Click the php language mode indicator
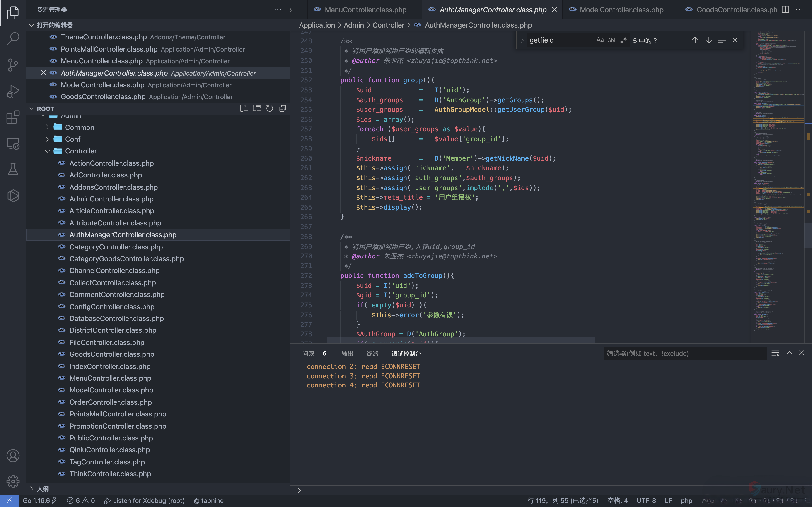The width and height of the screenshot is (812, 507). click(x=686, y=501)
